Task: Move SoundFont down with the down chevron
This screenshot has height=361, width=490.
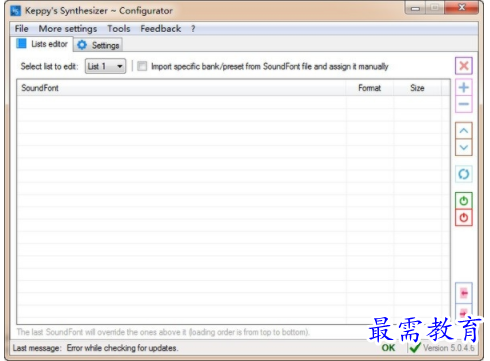Action: click(x=464, y=147)
